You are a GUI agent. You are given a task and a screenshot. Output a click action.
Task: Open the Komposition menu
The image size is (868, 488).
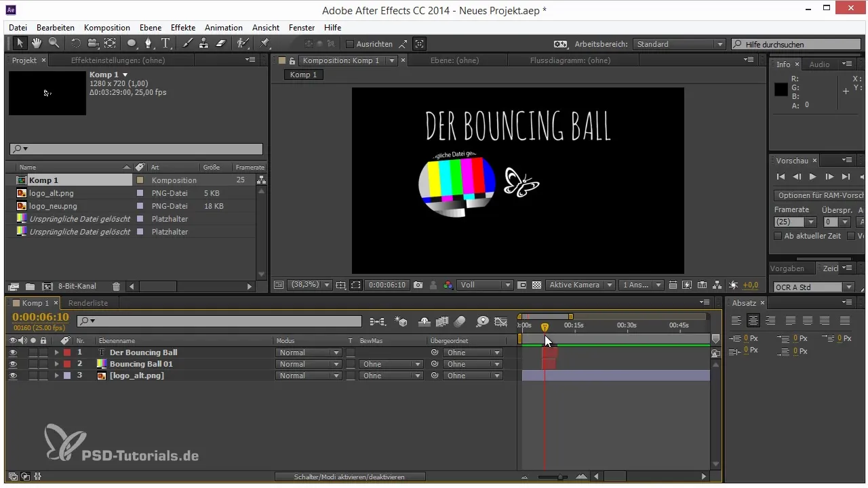[x=107, y=28]
